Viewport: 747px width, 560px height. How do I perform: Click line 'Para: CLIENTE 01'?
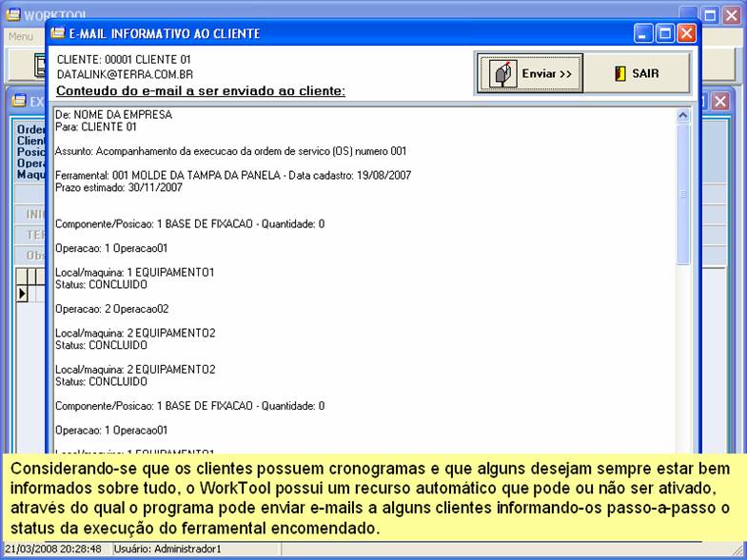coord(96,126)
